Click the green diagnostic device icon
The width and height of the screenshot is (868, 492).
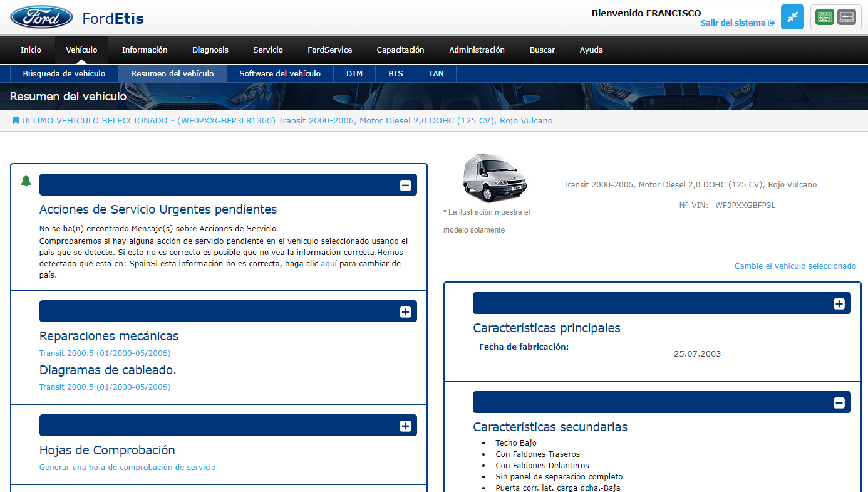point(825,17)
